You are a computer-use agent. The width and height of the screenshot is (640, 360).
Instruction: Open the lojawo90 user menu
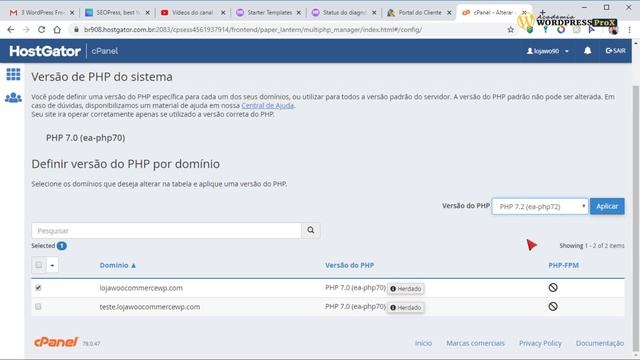point(547,51)
